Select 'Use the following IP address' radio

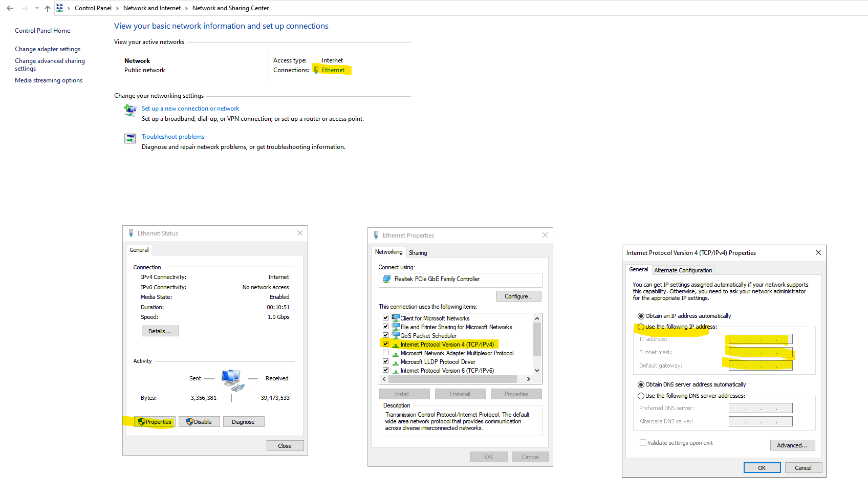(x=641, y=327)
